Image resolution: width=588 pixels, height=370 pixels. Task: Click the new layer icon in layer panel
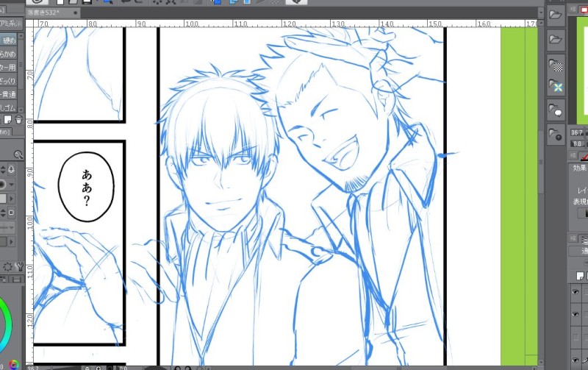point(580,276)
